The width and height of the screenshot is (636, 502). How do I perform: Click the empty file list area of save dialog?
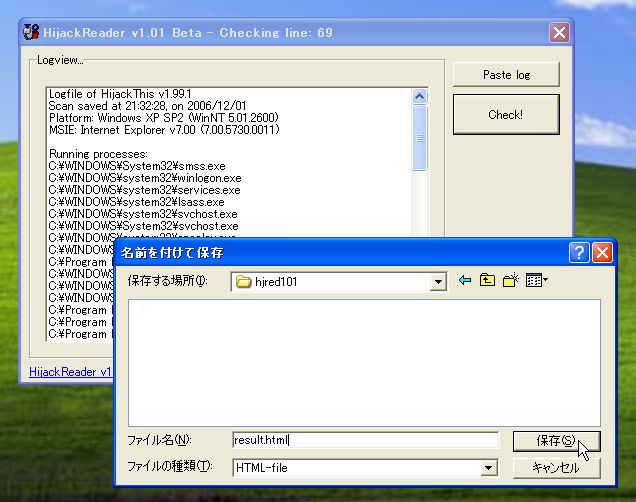click(364, 363)
